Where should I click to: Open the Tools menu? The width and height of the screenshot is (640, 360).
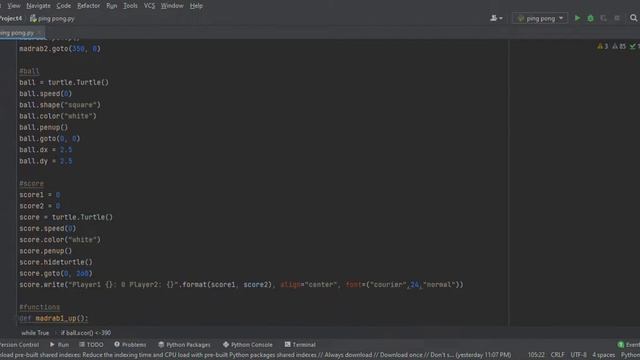pos(130,6)
